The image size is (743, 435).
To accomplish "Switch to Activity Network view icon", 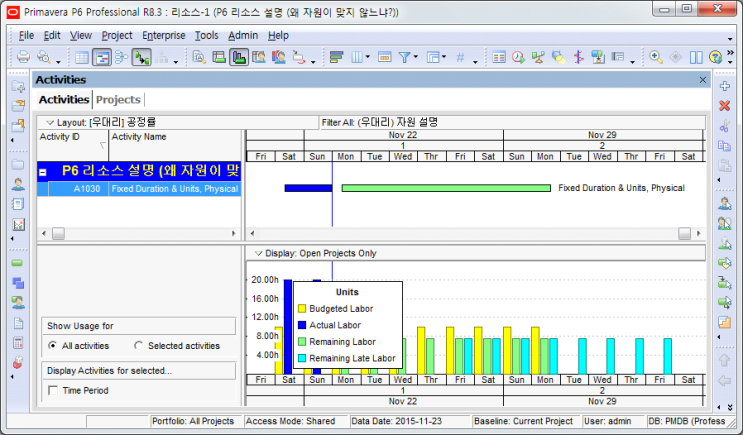I will coord(121,58).
